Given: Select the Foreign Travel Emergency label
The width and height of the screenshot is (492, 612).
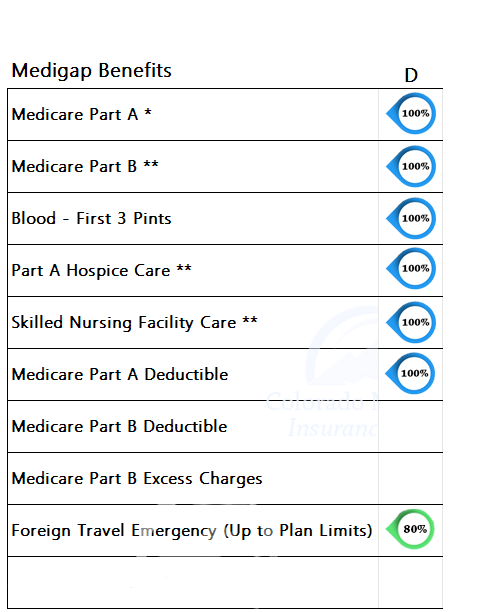Looking at the screenshot, I should (x=192, y=531).
